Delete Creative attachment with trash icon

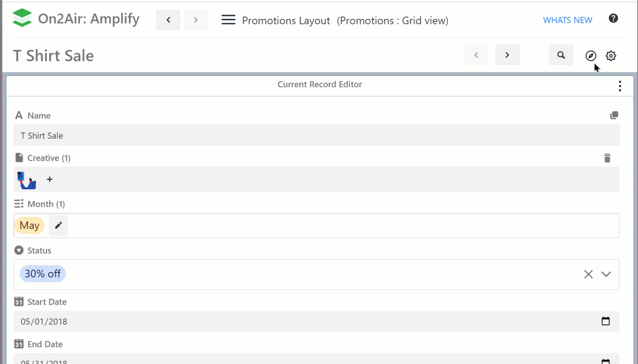point(607,158)
